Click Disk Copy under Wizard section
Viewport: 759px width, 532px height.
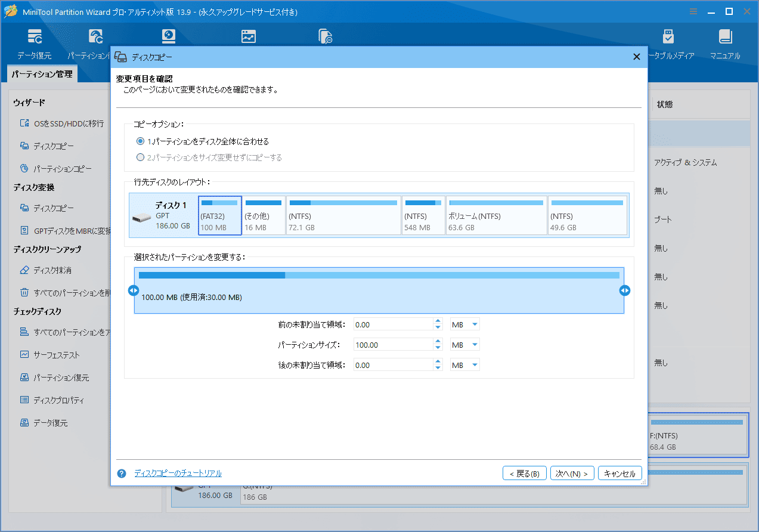pyautogui.click(x=47, y=146)
